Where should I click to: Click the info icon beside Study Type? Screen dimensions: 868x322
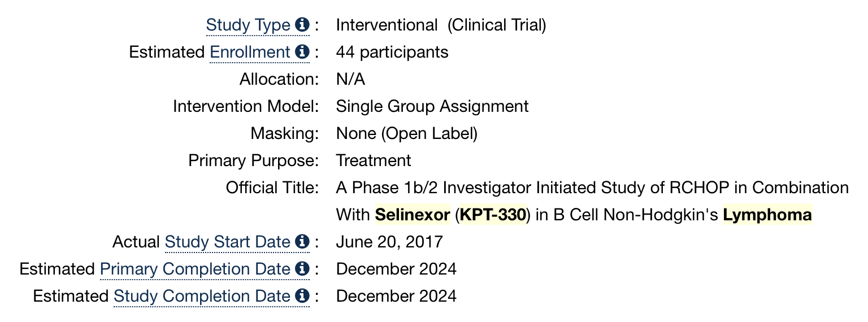[303, 25]
